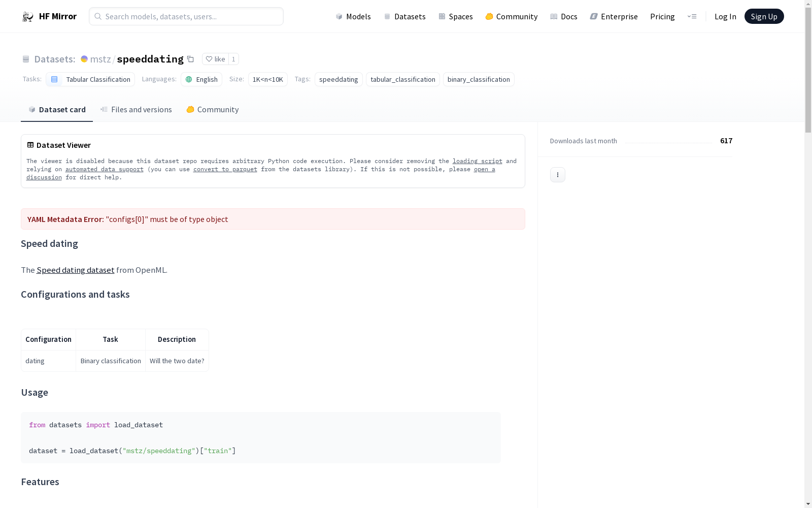Image resolution: width=812 pixels, height=508 pixels.
Task: Copy dataset name with copy icon
Action: [x=190, y=59]
